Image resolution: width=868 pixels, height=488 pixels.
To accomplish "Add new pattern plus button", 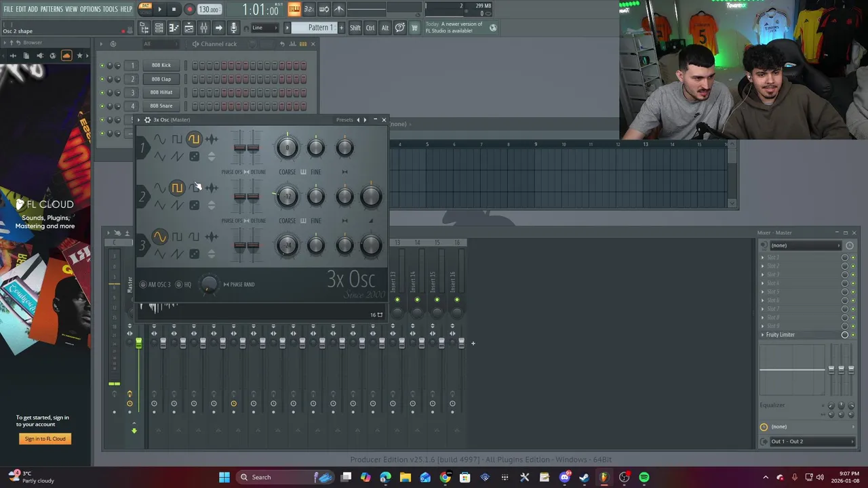I will (x=341, y=28).
